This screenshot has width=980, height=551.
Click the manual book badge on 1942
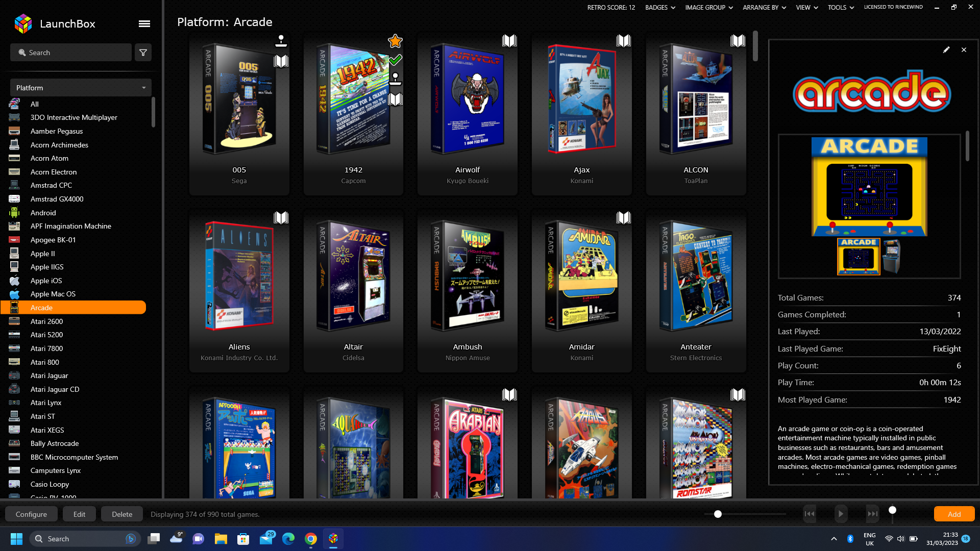tap(395, 99)
